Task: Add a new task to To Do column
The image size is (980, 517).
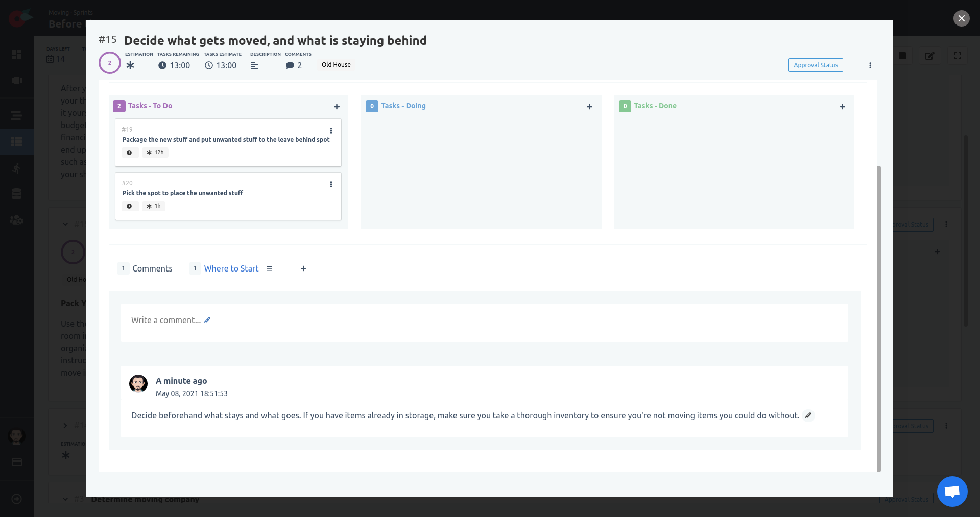Action: click(337, 107)
